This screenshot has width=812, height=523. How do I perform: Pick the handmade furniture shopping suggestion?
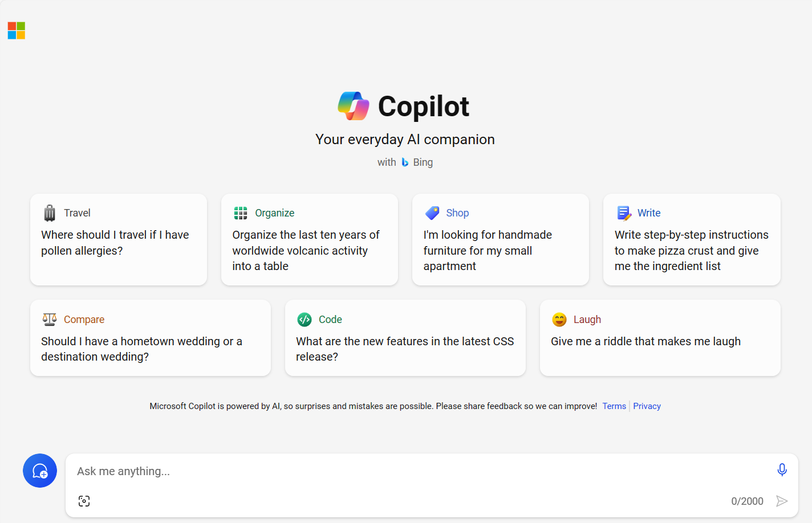pos(501,239)
